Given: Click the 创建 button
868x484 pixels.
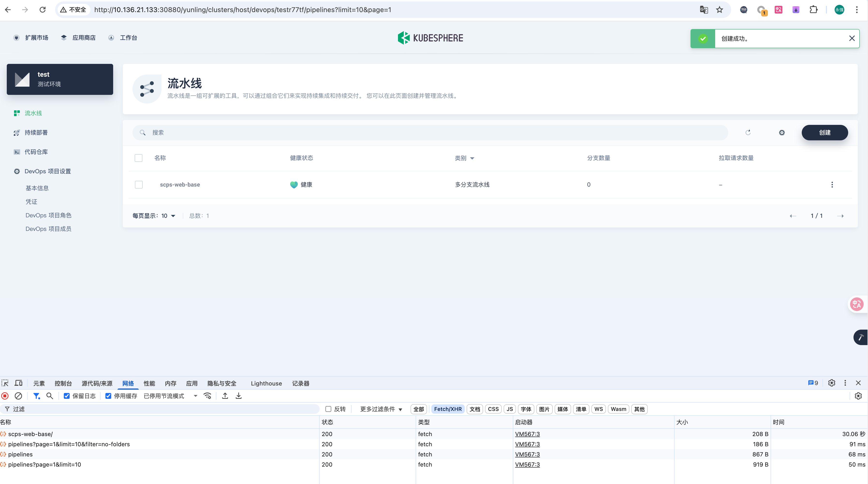Looking at the screenshot, I should tap(824, 133).
